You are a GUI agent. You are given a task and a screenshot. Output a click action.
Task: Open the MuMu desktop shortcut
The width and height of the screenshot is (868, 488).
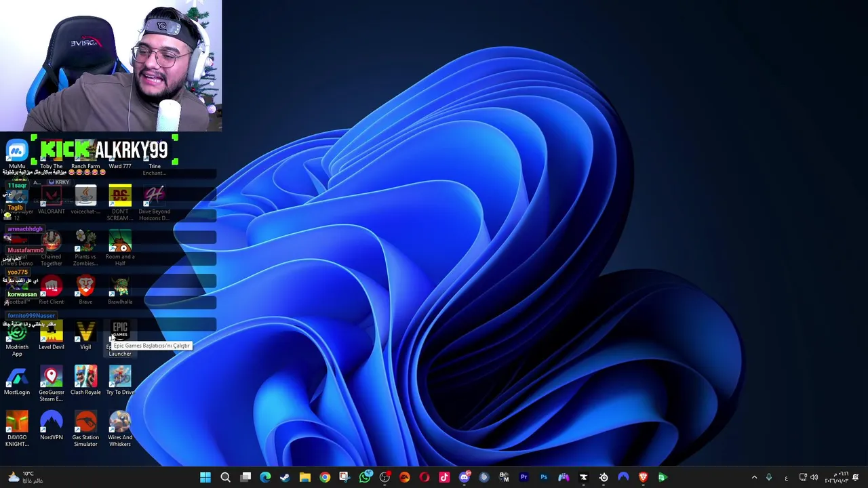(17, 155)
